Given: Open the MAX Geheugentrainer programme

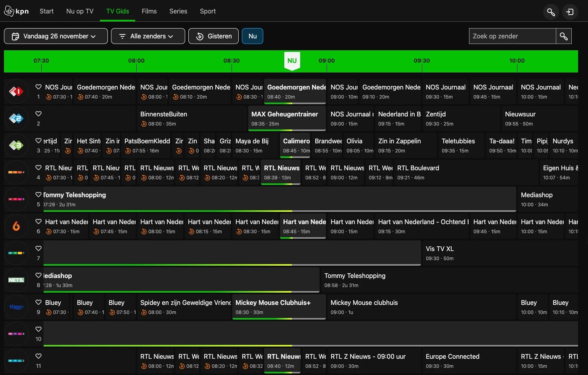Looking at the screenshot, I should [287, 118].
